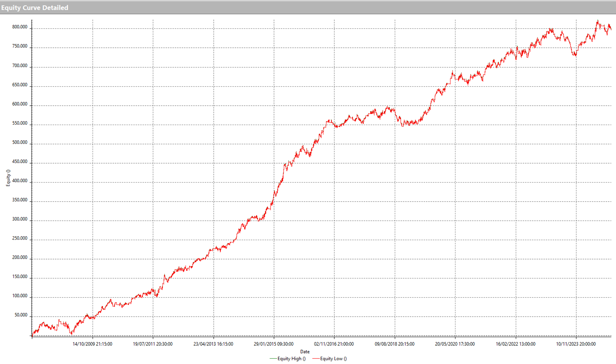Click the Equity High legend label
Viewport: 616px width, 364px height.
click(x=291, y=359)
